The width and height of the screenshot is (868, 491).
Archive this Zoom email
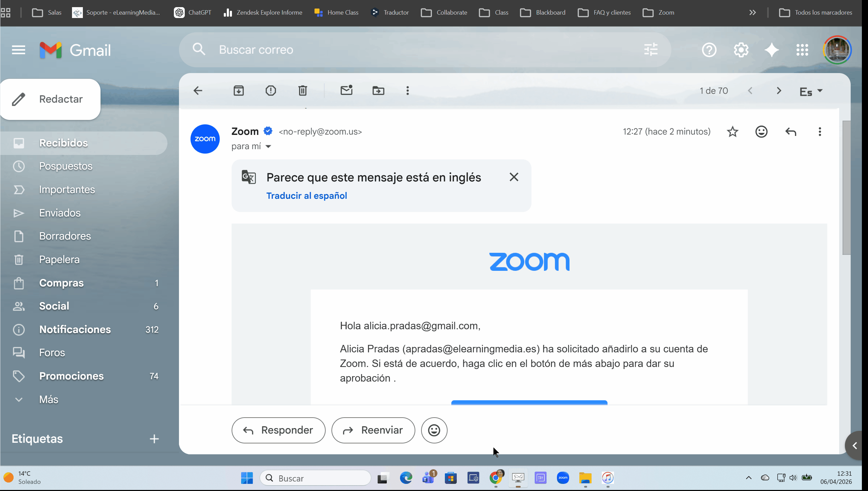(239, 91)
